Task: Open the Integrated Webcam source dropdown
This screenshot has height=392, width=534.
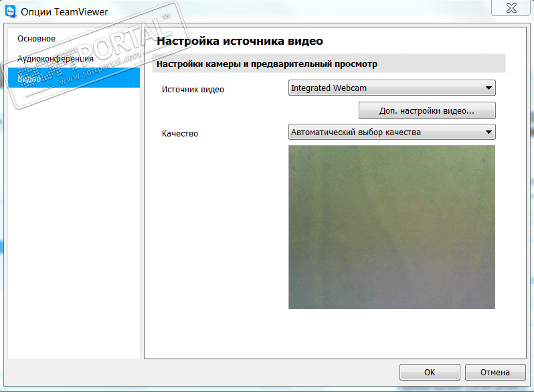Action: point(391,88)
